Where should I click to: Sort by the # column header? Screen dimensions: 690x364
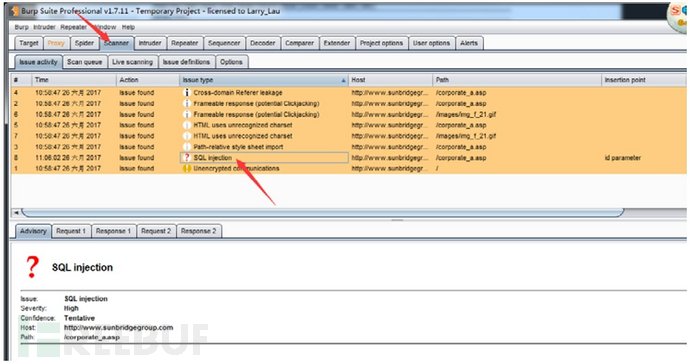coord(21,80)
